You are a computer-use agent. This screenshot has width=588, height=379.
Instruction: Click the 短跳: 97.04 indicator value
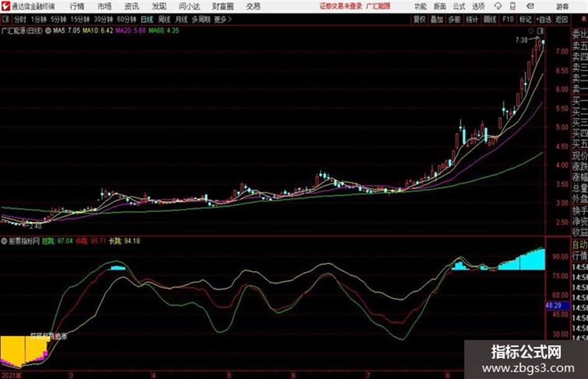pyautogui.click(x=57, y=241)
